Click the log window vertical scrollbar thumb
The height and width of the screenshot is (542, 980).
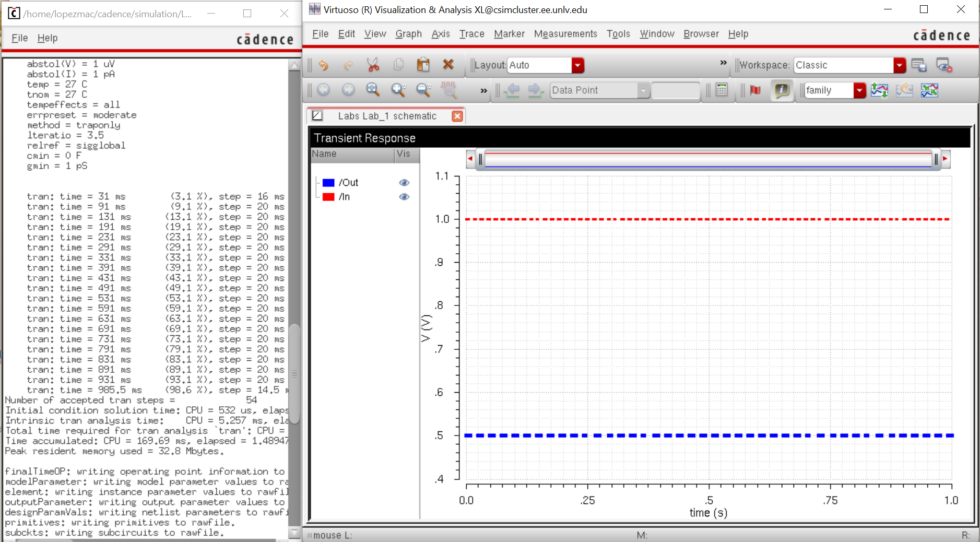click(294, 373)
